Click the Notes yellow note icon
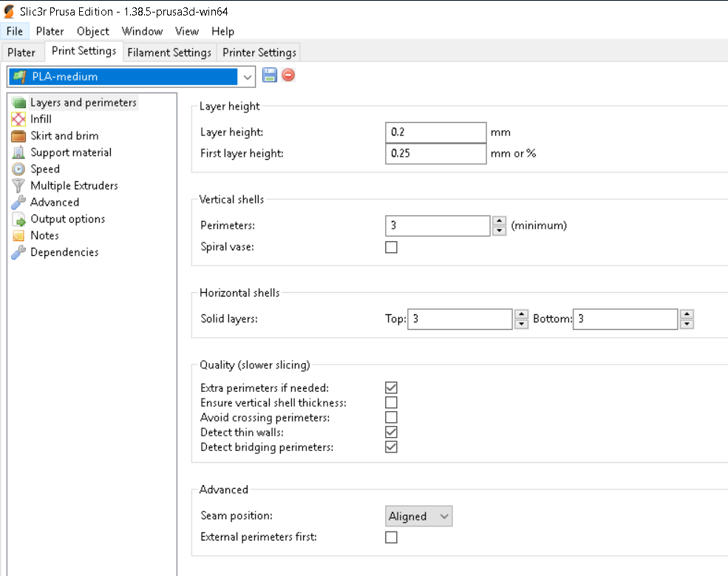 18,236
